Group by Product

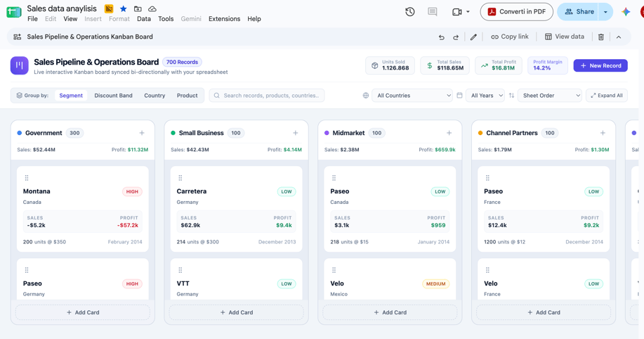[x=188, y=96]
